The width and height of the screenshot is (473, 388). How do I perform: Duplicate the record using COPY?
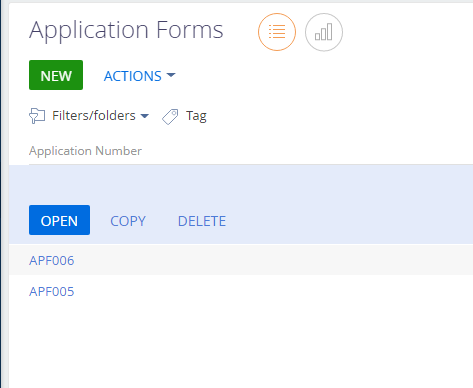pos(128,221)
